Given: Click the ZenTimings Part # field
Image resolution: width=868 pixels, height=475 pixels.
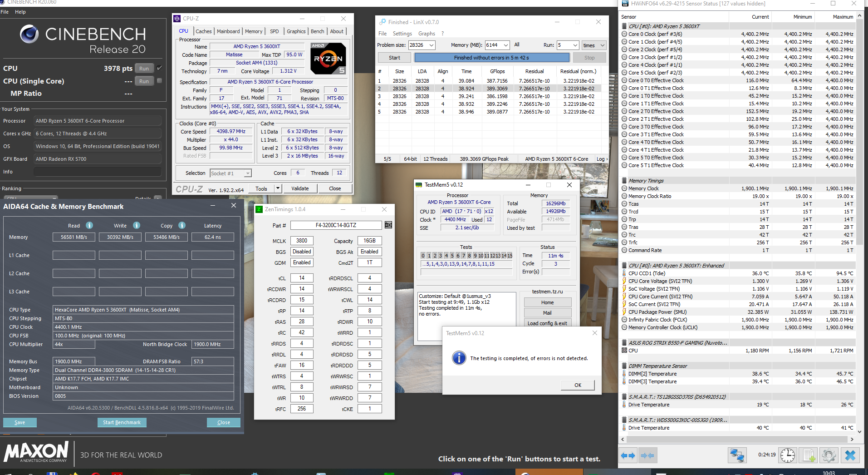Looking at the screenshot, I should (336, 225).
